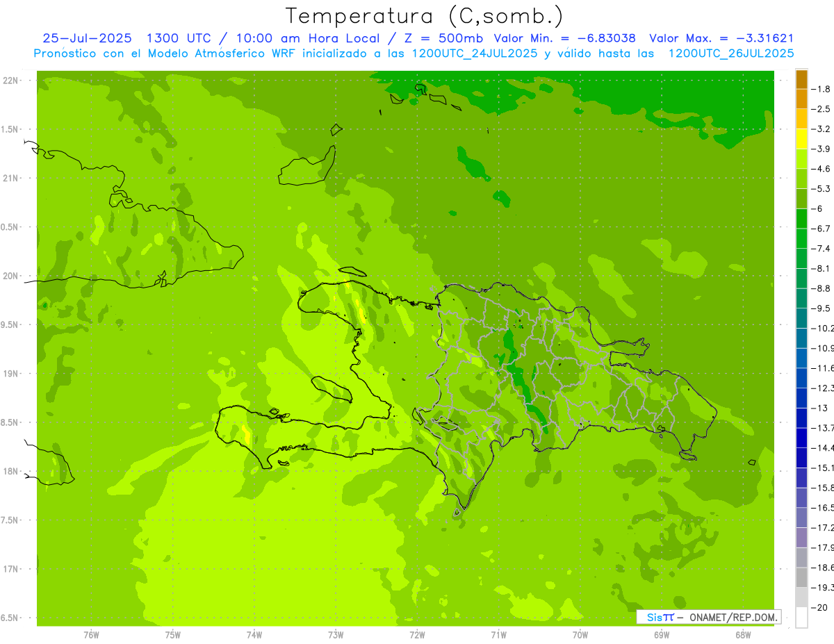
Task: Click the '-13' legend value
Action: (x=820, y=408)
